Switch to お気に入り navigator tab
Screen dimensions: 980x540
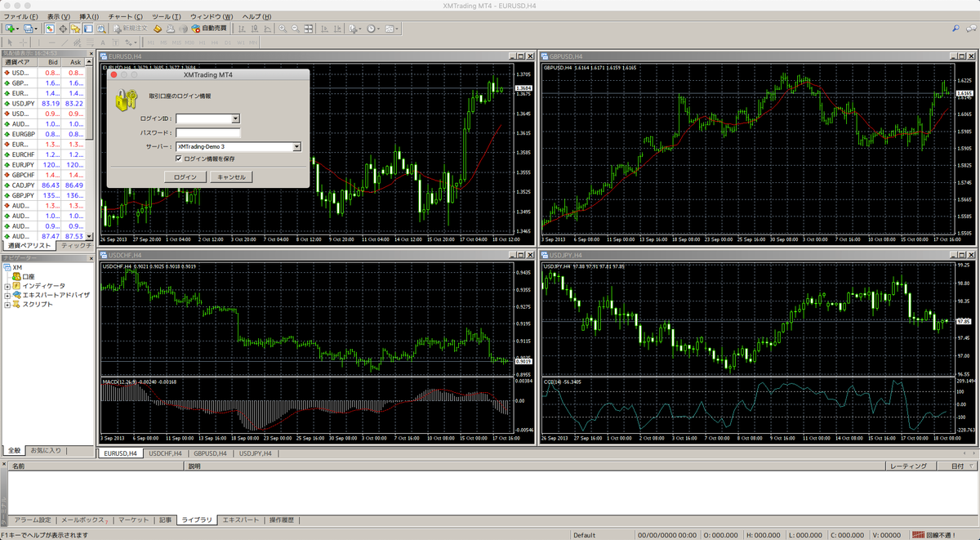coord(45,450)
